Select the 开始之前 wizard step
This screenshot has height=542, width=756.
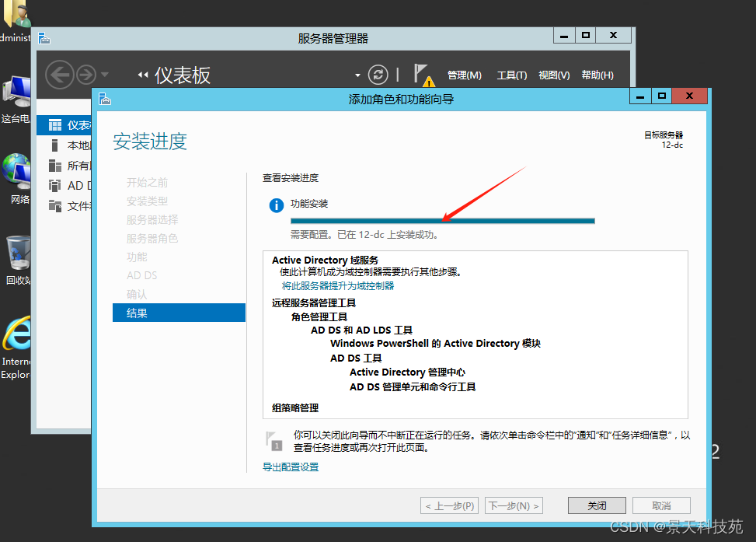(147, 183)
